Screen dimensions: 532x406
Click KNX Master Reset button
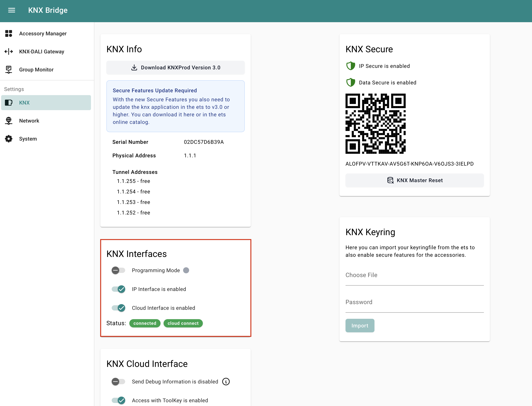pos(415,180)
